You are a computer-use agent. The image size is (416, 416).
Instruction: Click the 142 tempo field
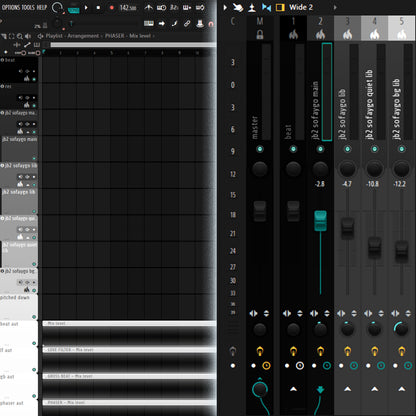coord(128,7)
